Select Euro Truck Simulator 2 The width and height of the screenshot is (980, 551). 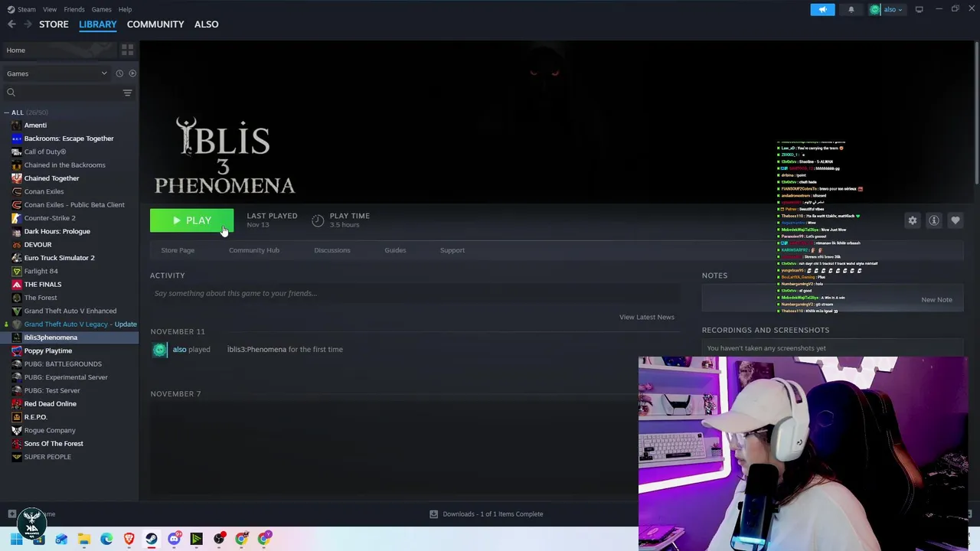[x=59, y=258]
